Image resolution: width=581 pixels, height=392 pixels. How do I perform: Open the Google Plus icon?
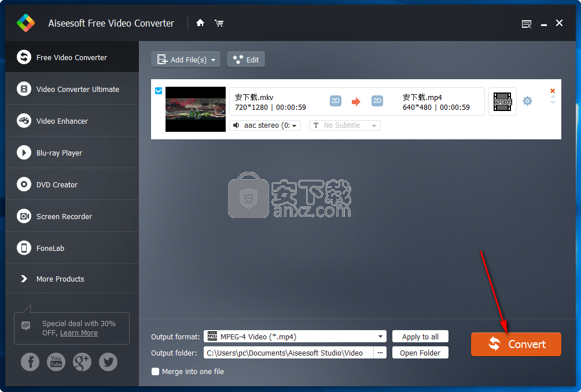tap(82, 362)
